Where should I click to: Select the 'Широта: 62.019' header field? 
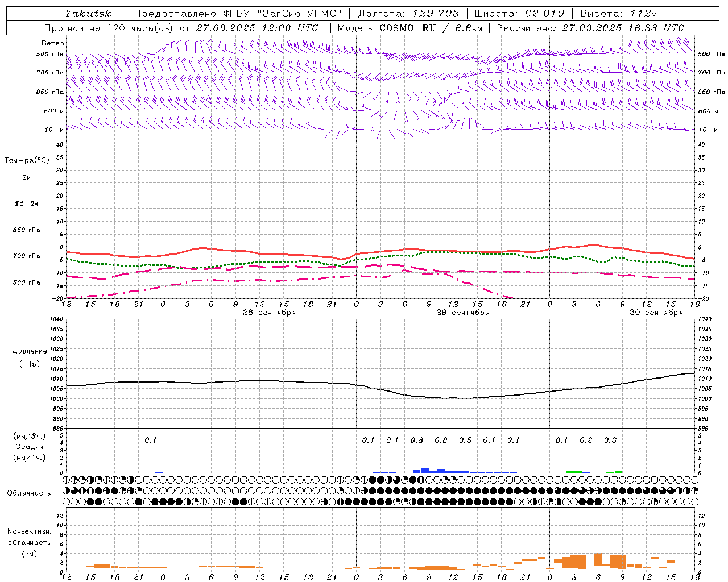[519, 13]
